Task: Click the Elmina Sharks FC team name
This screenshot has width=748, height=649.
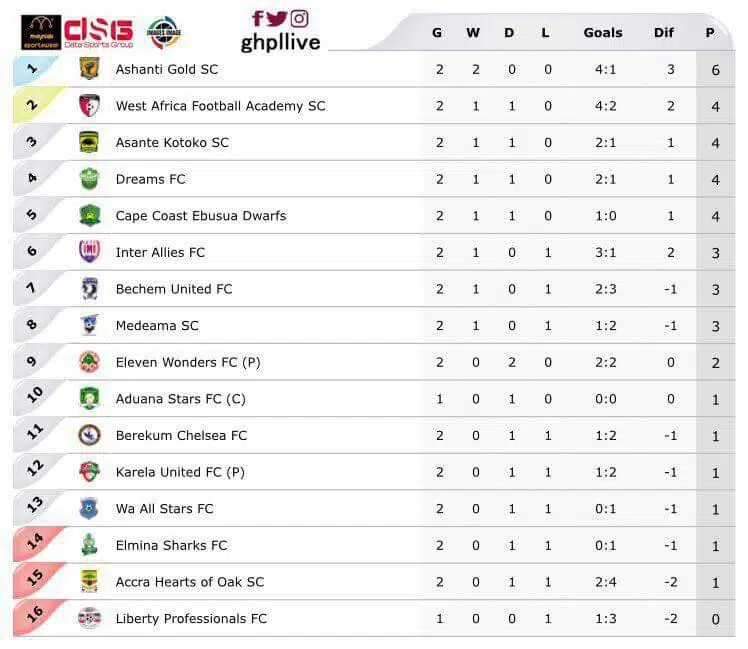Action: pos(171,545)
